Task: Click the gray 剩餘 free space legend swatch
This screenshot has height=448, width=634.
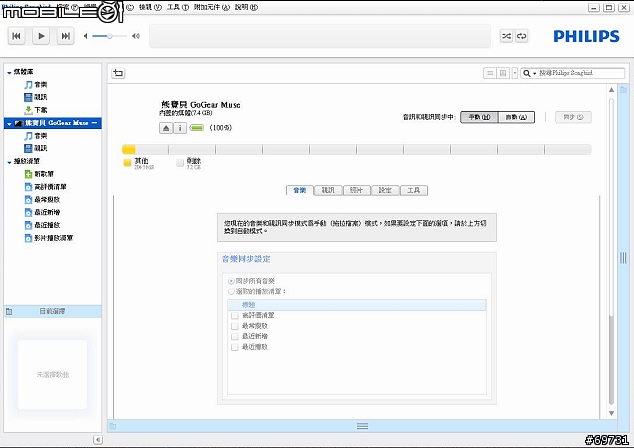Action: (180, 163)
